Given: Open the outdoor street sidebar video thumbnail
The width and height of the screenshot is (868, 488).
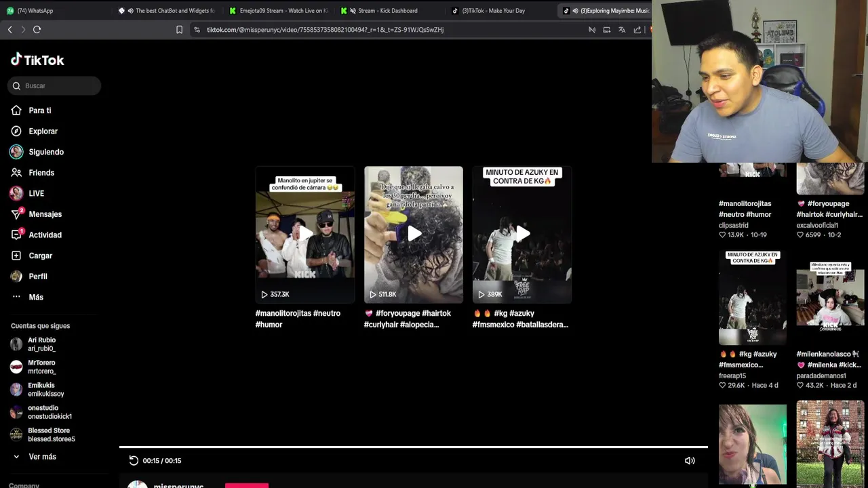Looking at the screenshot, I should pos(830,444).
